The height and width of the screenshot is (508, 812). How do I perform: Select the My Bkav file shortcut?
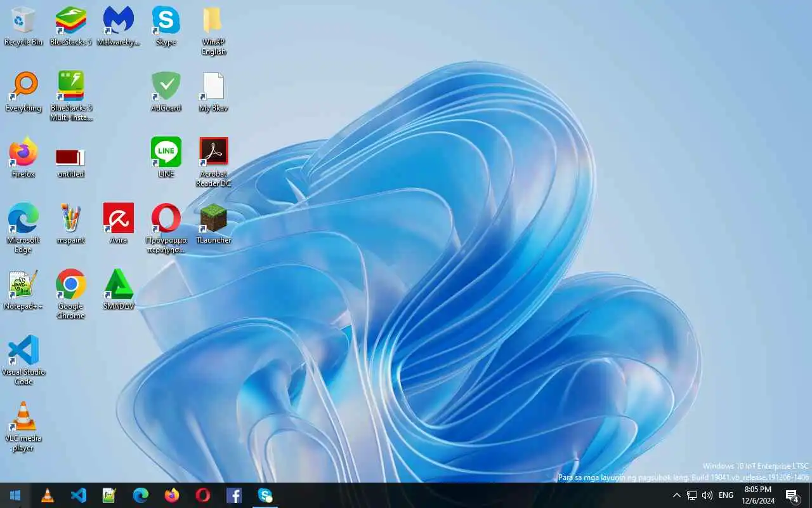(x=213, y=92)
